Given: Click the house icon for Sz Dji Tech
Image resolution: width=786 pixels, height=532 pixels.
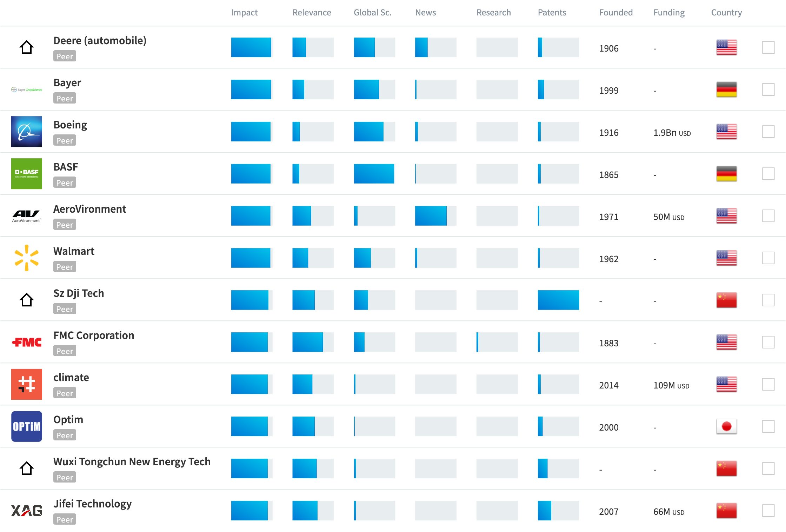Looking at the screenshot, I should tap(27, 300).
